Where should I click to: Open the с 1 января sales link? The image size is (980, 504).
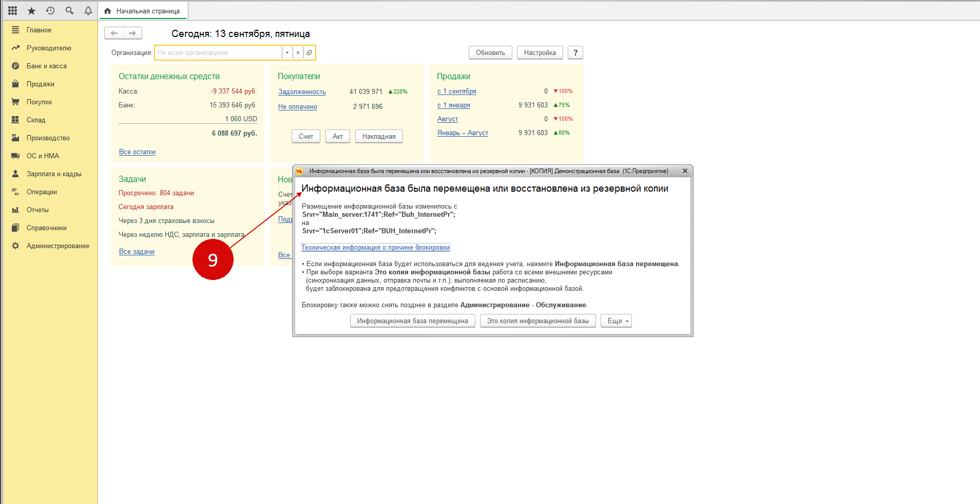coord(454,105)
